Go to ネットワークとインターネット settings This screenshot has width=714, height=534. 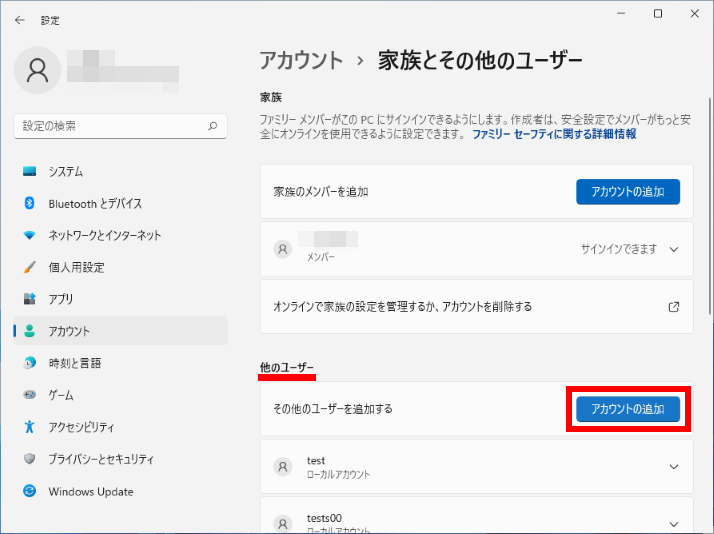coord(121,235)
